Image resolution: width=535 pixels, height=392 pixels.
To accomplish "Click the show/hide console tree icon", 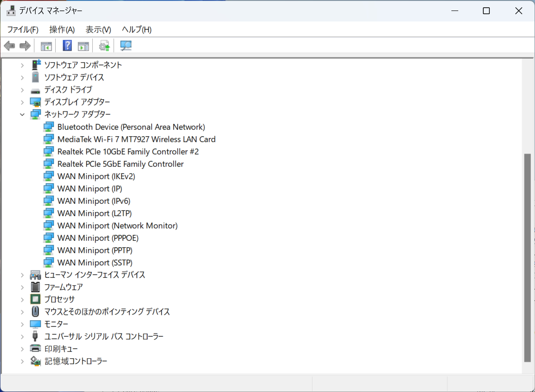I will point(46,46).
